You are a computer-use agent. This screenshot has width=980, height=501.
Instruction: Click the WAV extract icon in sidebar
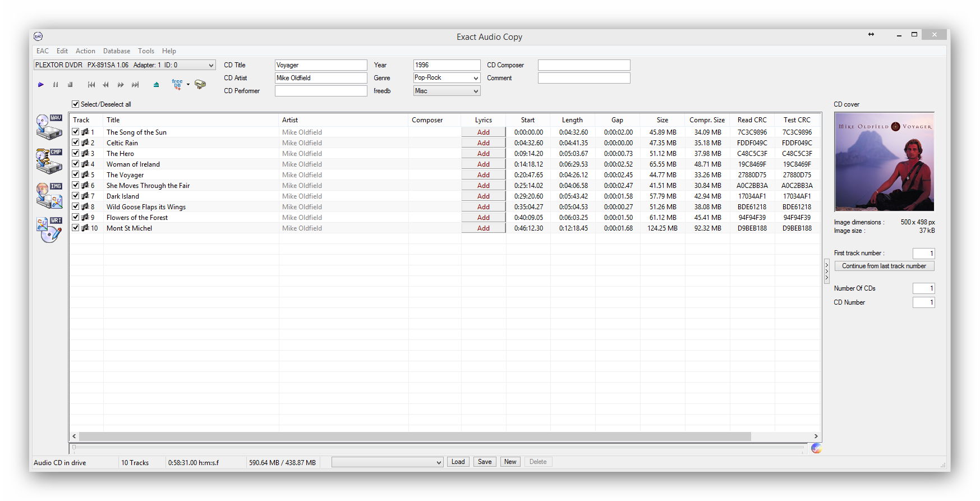(49, 127)
